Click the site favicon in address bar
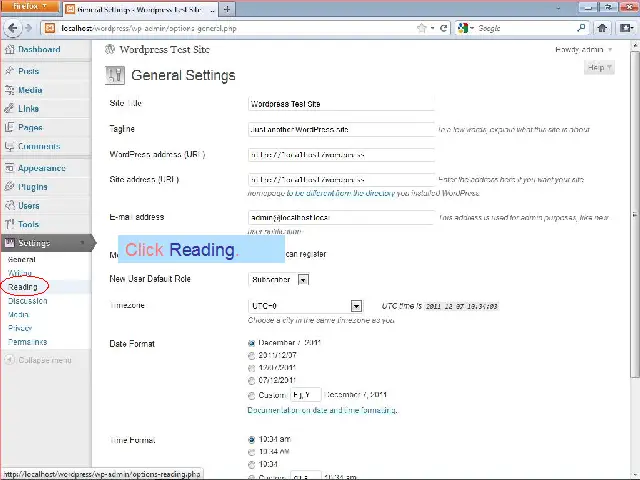Viewport: 640px width, 480px height. pos(50,28)
